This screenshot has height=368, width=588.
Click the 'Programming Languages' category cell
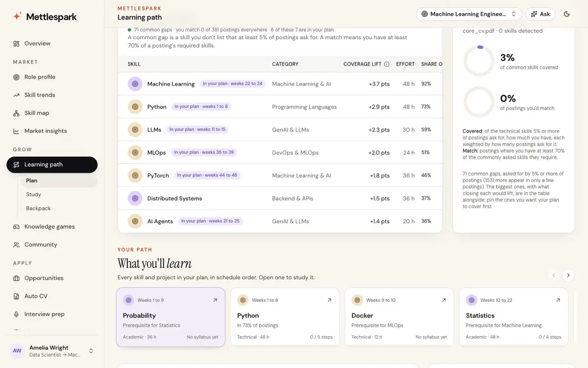click(x=304, y=107)
